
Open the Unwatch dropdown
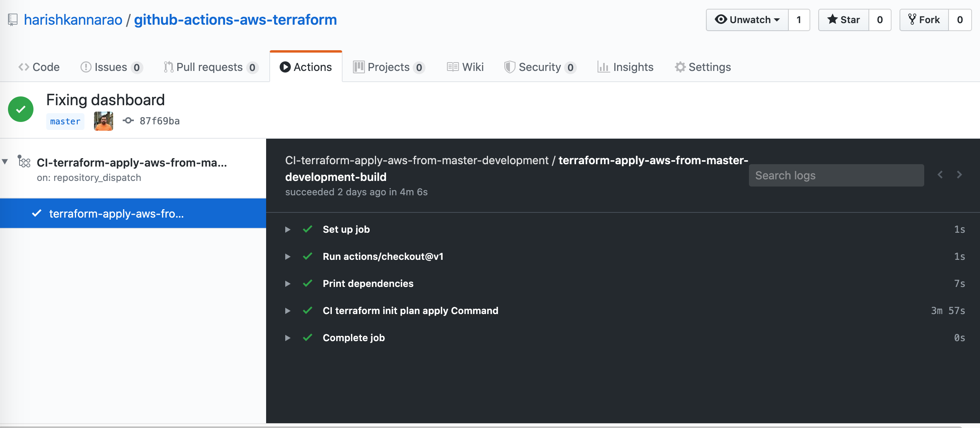(747, 20)
